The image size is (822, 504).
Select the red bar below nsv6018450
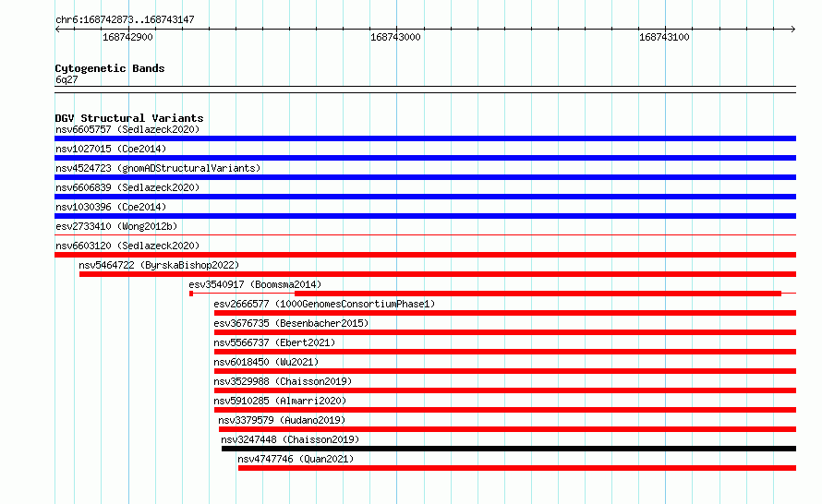[x=505, y=371]
